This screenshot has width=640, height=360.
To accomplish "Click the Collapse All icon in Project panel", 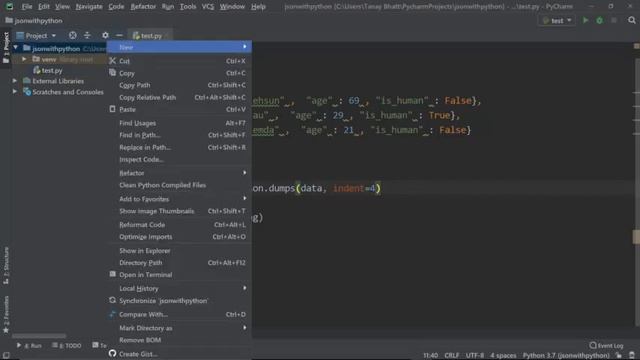I will click(x=87, y=36).
